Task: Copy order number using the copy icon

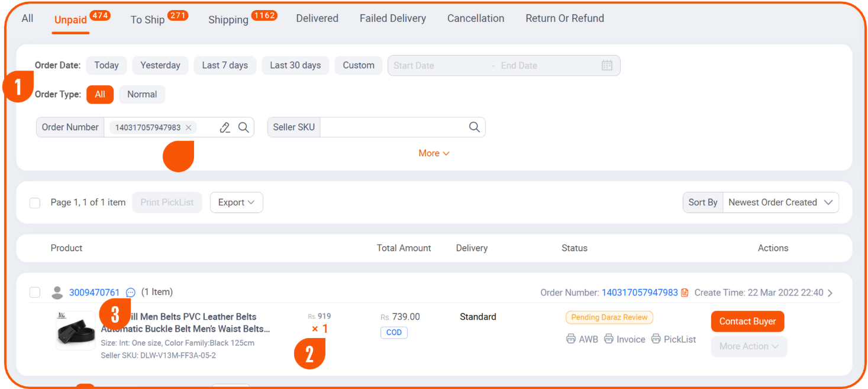Action: (685, 292)
